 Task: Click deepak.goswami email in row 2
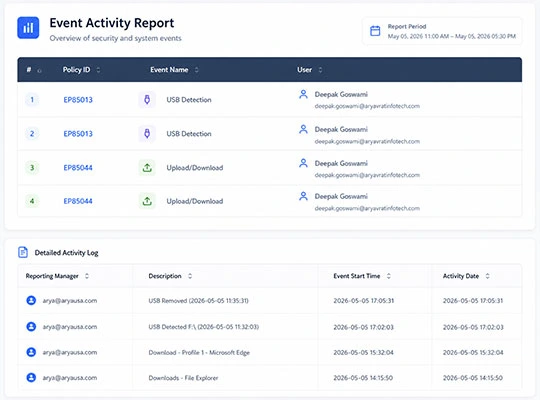click(367, 141)
